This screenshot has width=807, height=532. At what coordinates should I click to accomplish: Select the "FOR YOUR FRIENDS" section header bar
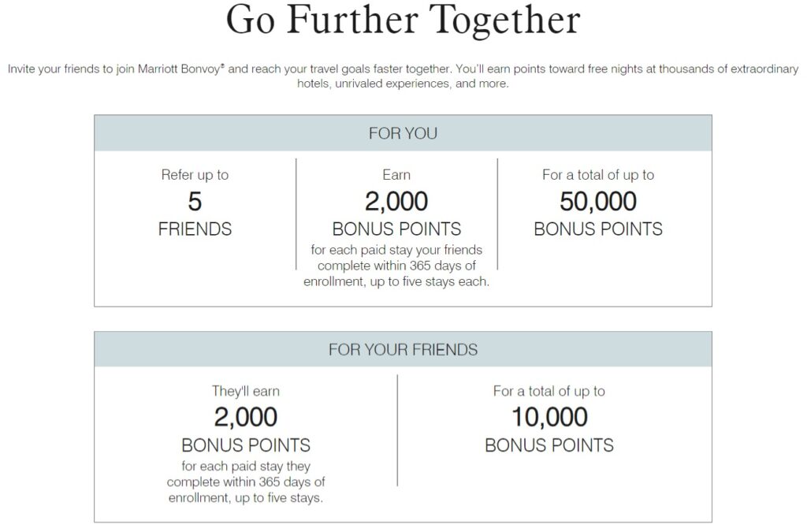click(403, 349)
